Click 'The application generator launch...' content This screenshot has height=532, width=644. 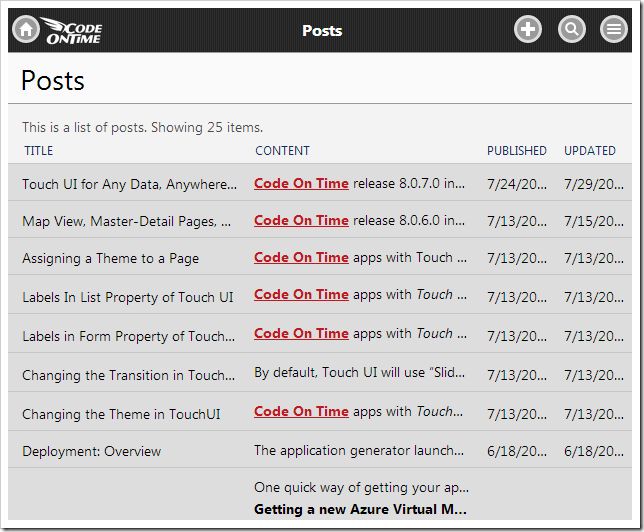pyautogui.click(x=359, y=451)
